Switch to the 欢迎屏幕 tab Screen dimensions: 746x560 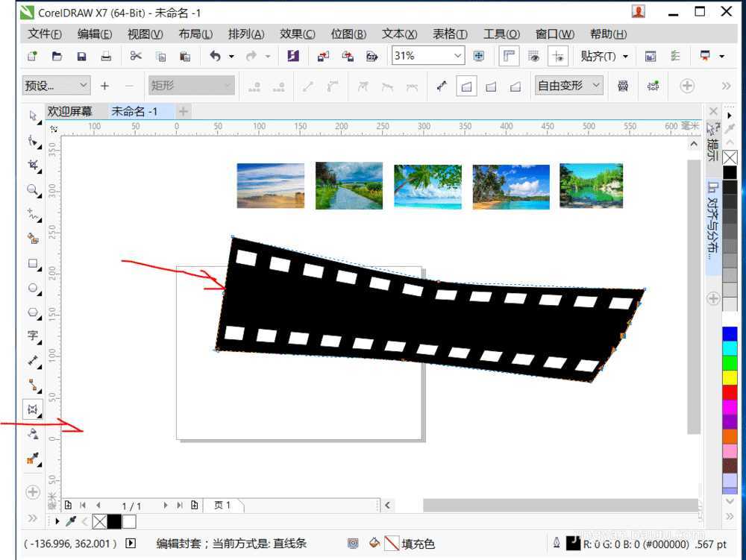coord(71,111)
